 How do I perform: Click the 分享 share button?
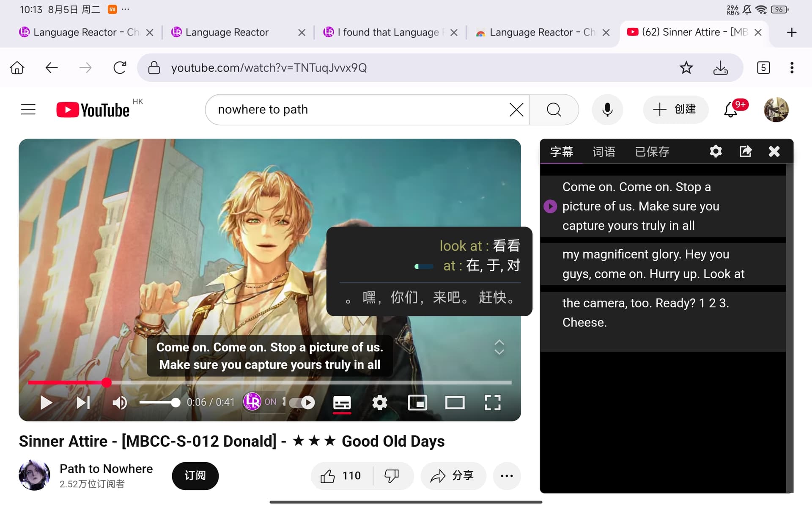[453, 476]
